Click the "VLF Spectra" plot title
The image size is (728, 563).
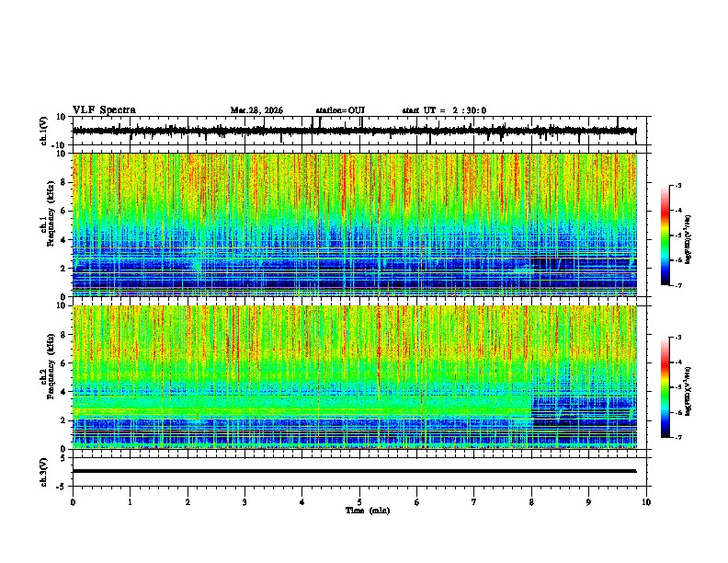pos(104,110)
